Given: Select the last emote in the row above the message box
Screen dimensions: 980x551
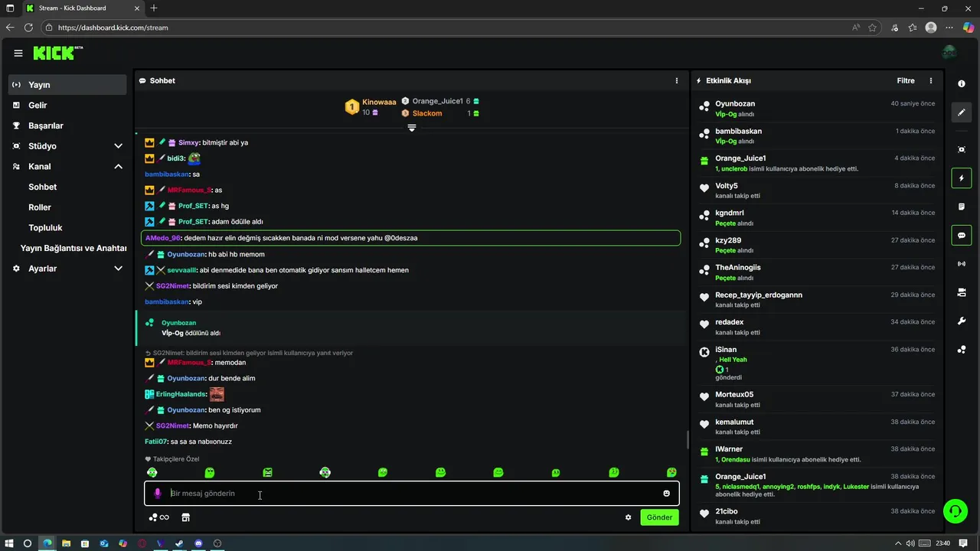Looking at the screenshot, I should (x=671, y=473).
